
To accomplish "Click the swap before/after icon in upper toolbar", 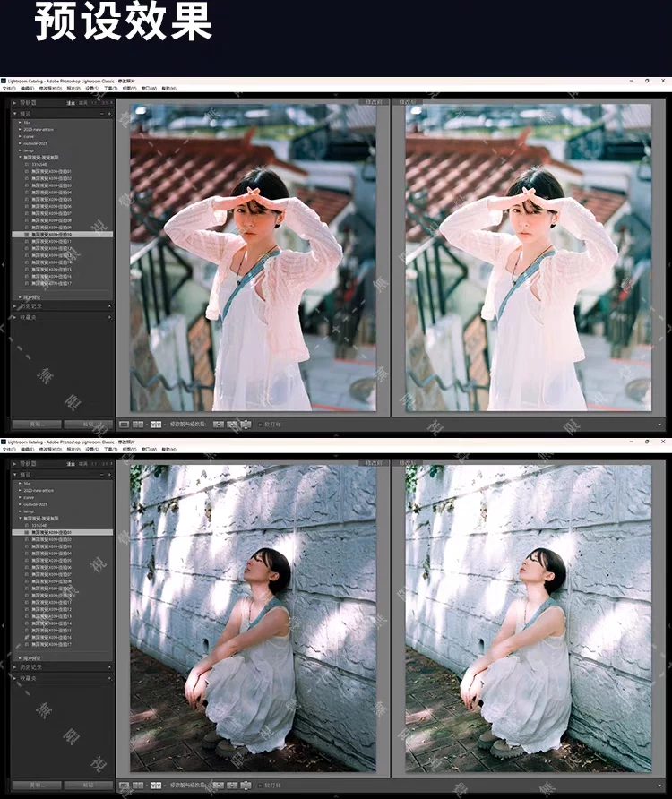I will point(230,424).
